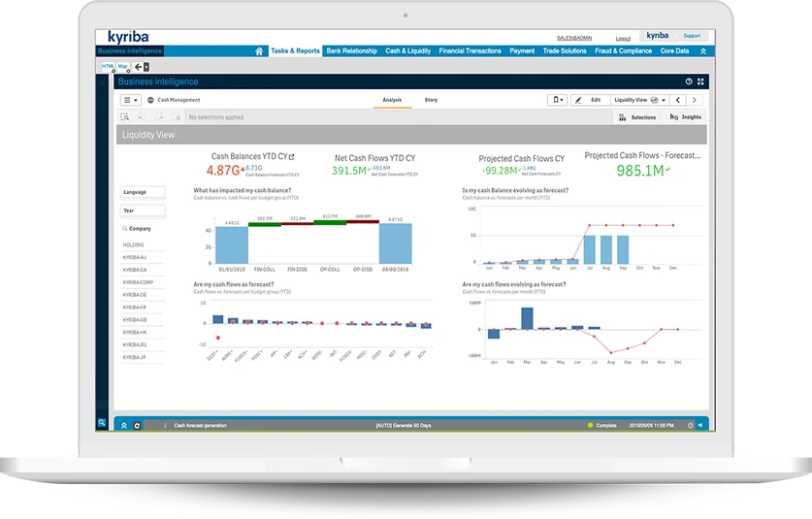Click 'Cash forecast generation' task in status bar
Screen dimensions: 812x519
201,425
